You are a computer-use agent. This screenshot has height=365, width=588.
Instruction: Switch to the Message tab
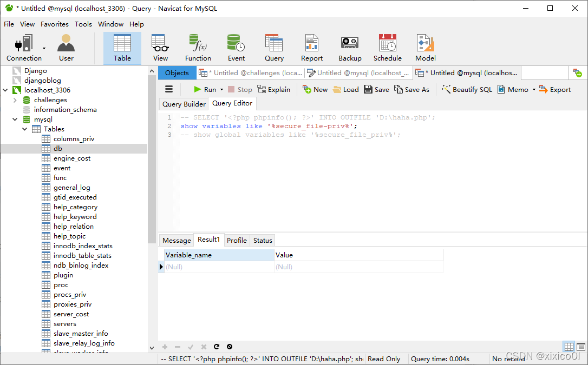pos(177,240)
